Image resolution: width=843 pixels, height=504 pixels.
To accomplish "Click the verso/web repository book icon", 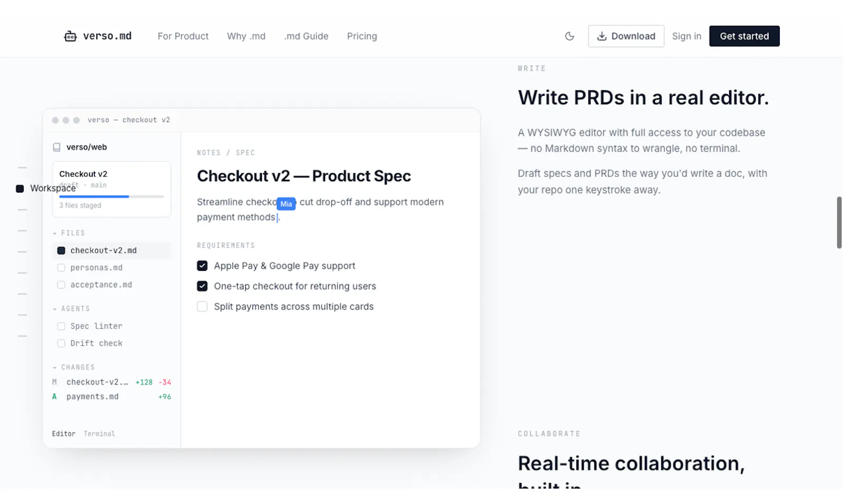I will 56,147.
